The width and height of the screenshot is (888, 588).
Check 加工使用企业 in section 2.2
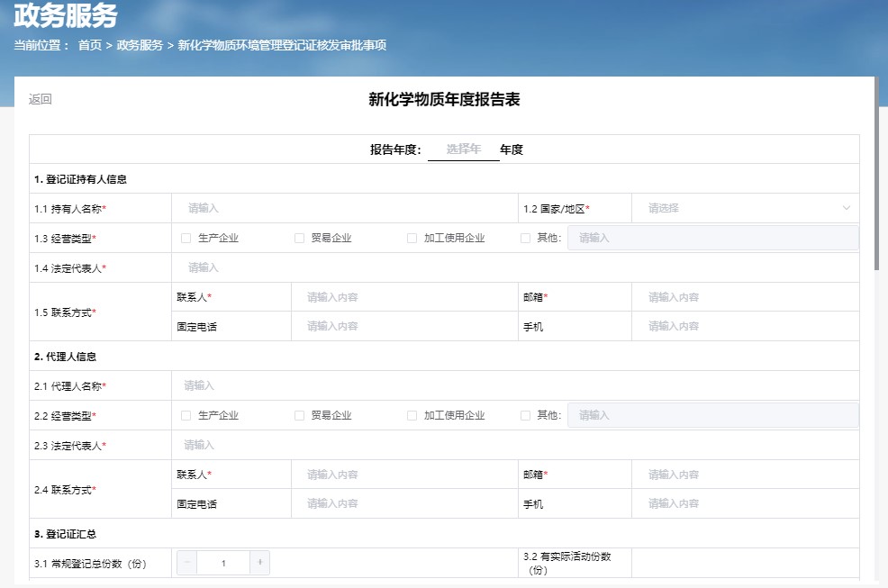412,415
